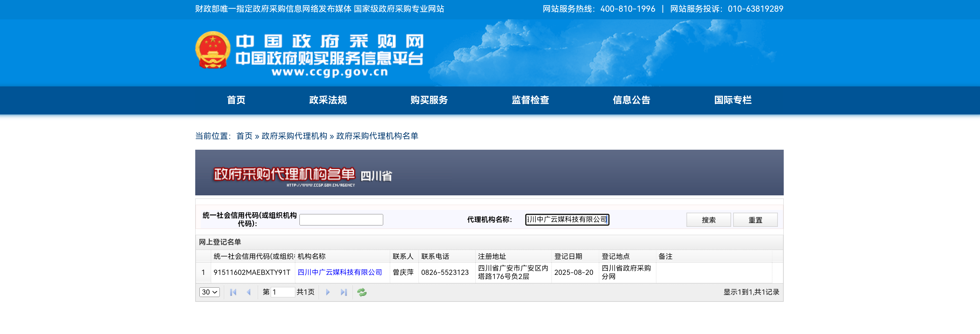This screenshot has height=334, width=980.
Task: Click the 显示1到1,共1记录 status text
Action: point(752,292)
